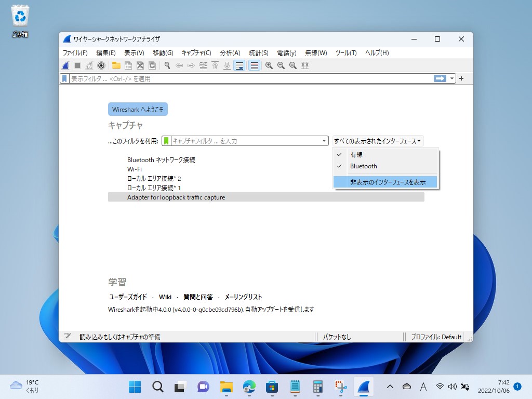
Task: Select ローカル エリア接続* 1 interface
Action: (x=266, y=188)
